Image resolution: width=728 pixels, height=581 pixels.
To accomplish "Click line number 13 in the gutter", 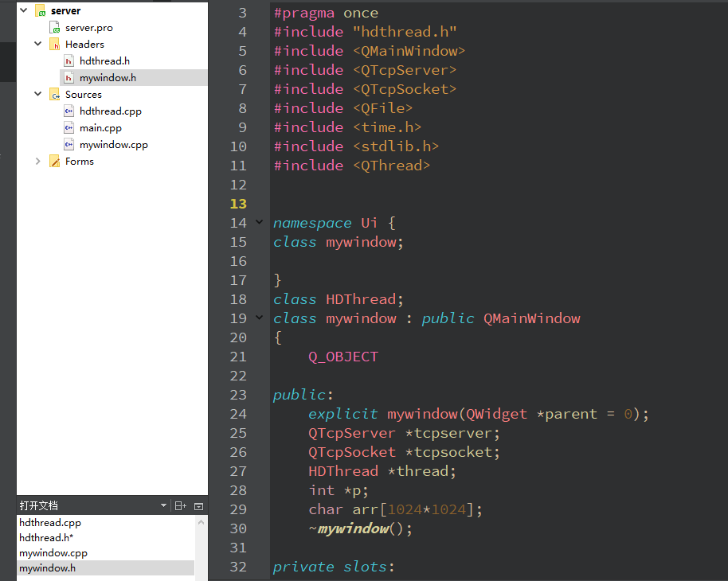I will coord(238,204).
